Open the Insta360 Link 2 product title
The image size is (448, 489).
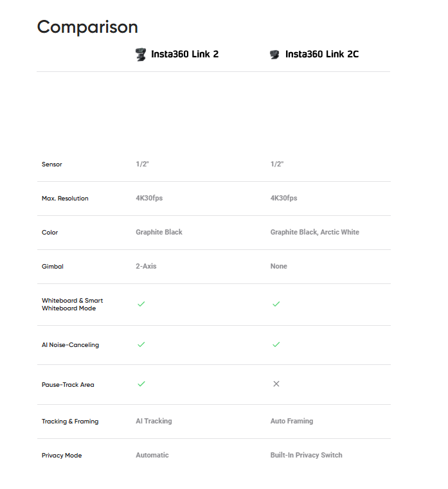tap(184, 54)
